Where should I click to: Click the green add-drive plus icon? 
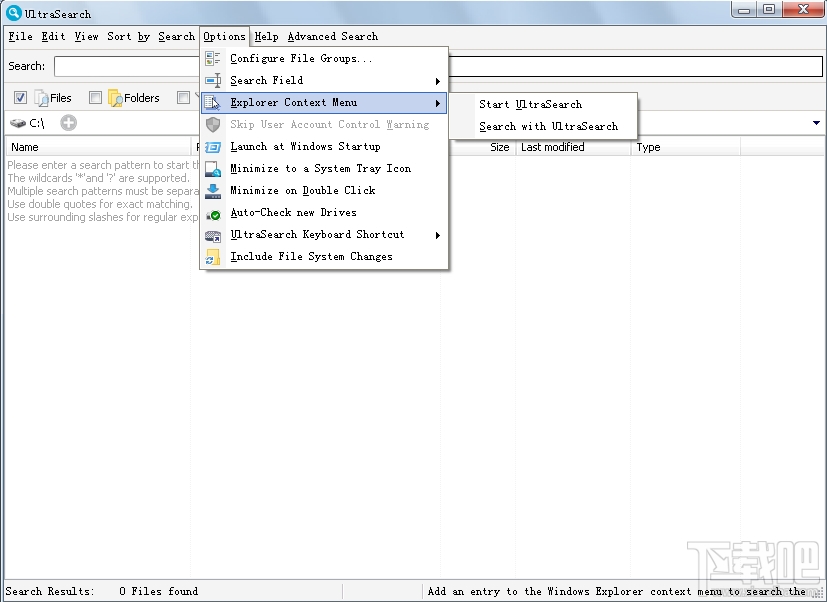[67, 122]
